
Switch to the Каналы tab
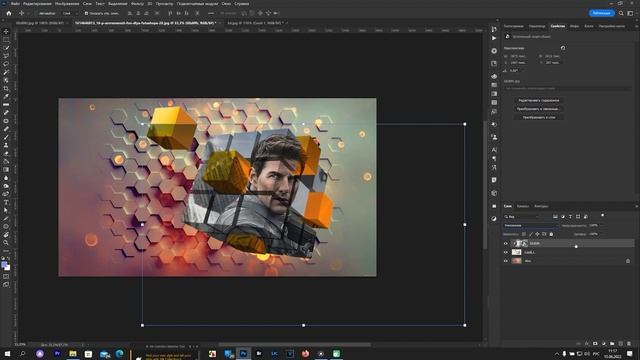[x=522, y=206]
